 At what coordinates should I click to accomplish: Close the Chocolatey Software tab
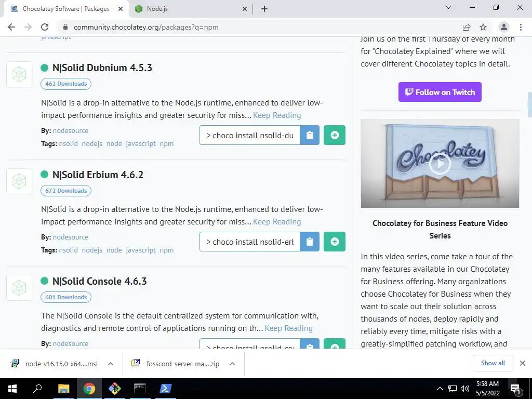coord(121,9)
